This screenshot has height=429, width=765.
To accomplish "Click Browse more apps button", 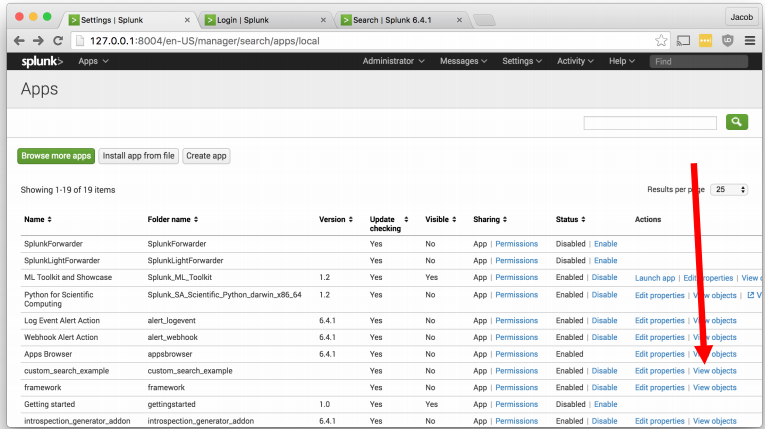I will pyautogui.click(x=56, y=156).
